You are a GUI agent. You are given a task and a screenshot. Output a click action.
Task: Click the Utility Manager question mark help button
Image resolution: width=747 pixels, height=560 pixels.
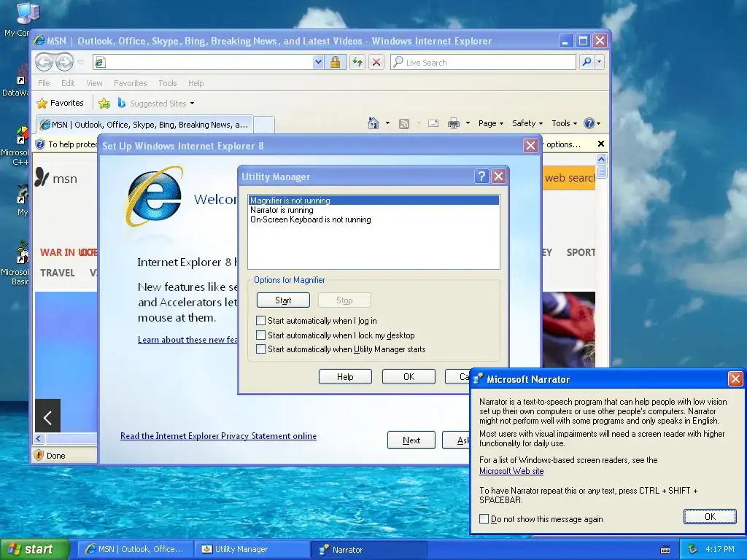click(481, 176)
